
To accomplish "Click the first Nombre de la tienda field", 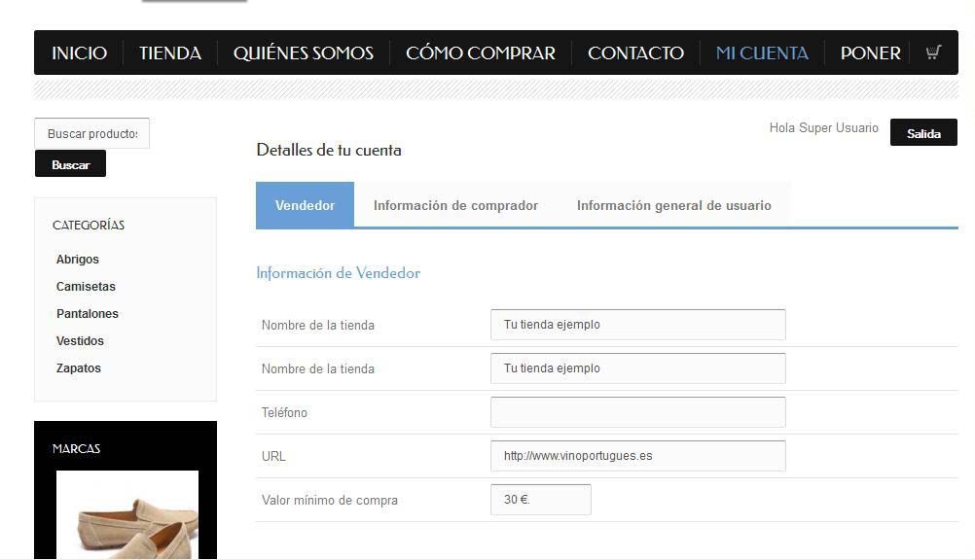I will (x=638, y=325).
